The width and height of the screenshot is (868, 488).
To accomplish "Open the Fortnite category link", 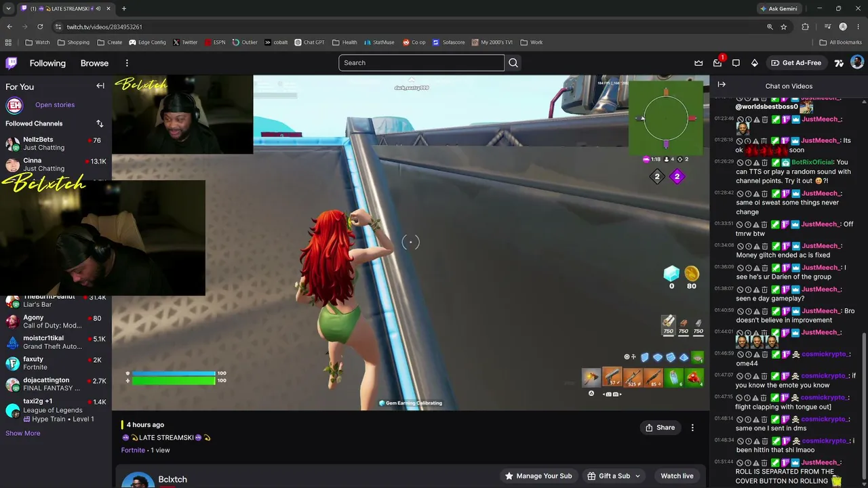I will [133, 450].
